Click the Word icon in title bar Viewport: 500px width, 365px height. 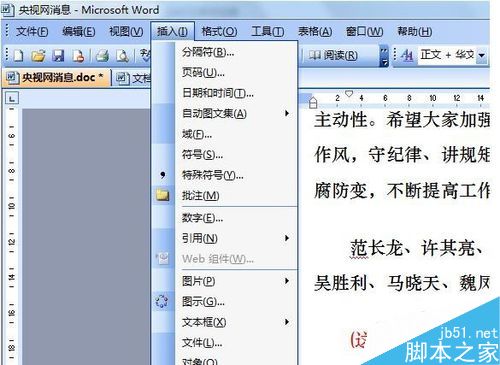pos(7,10)
